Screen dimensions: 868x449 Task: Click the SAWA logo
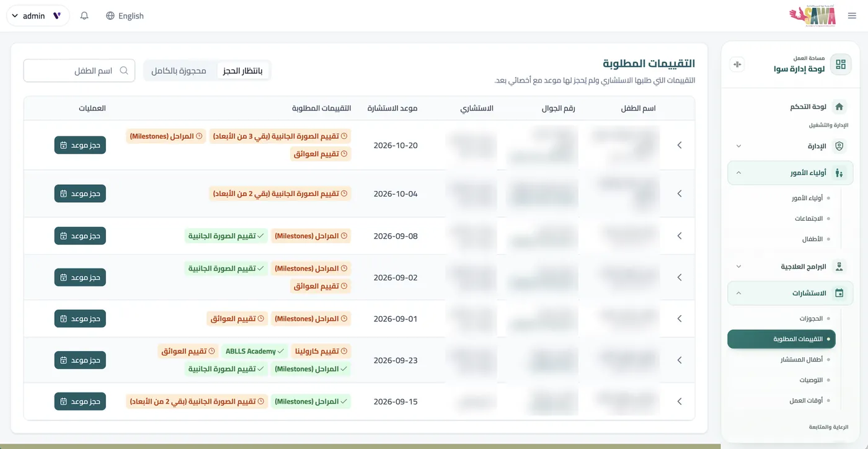(812, 16)
